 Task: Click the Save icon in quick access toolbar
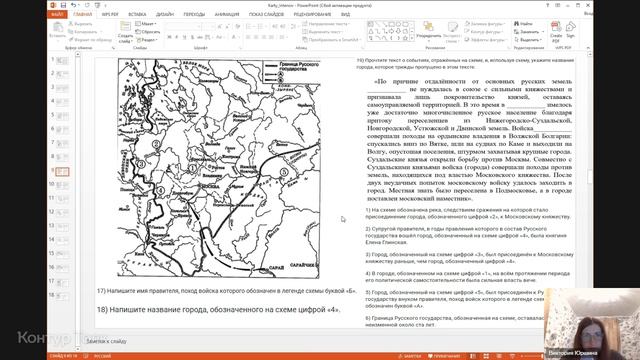[63, 5]
